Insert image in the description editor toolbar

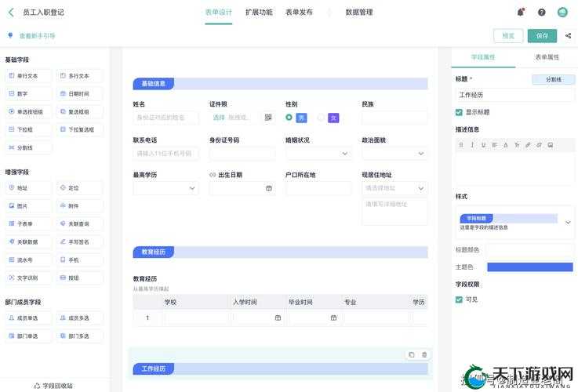pyautogui.click(x=551, y=145)
